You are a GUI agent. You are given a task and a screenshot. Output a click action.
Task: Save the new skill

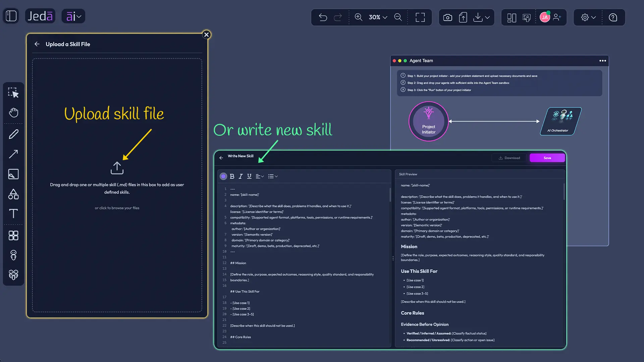coord(547,158)
